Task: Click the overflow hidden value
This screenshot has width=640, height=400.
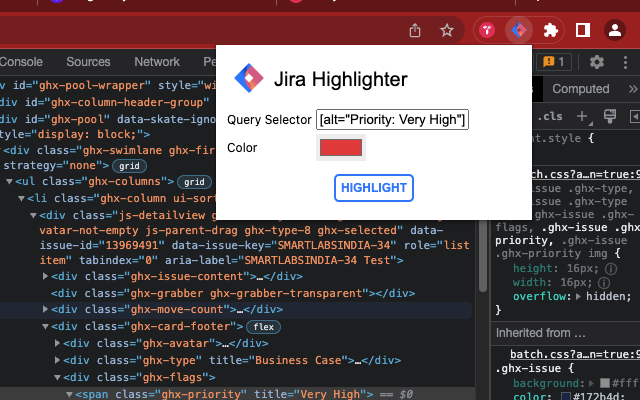Action: 608,296
